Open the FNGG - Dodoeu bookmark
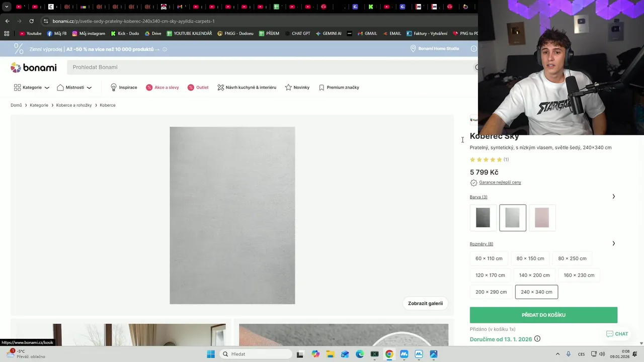The height and width of the screenshot is (362, 644). (x=235, y=34)
